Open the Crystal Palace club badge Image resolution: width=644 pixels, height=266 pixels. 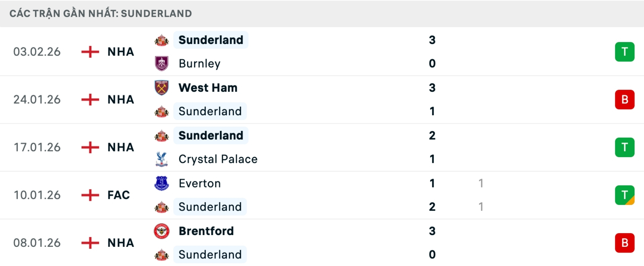[162, 159]
